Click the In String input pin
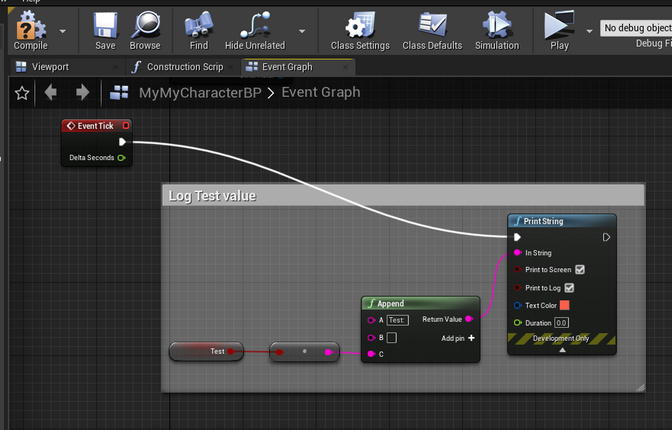 pyautogui.click(x=517, y=253)
